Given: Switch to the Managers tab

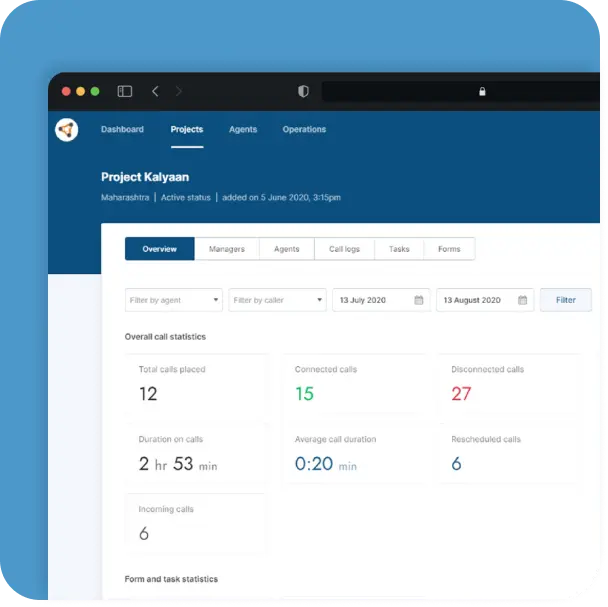Looking at the screenshot, I should click(227, 249).
